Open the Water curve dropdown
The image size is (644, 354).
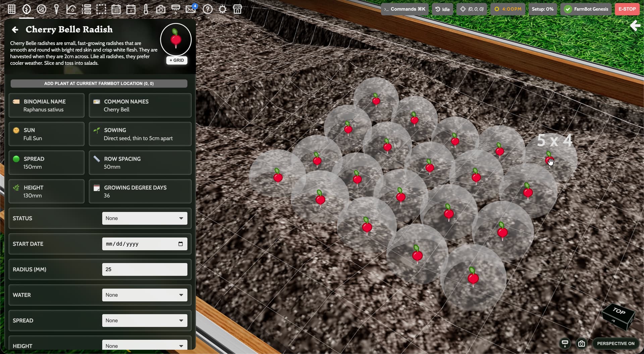click(145, 295)
